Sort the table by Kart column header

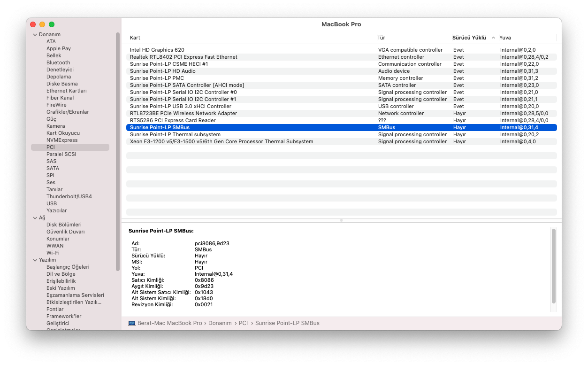(x=135, y=38)
